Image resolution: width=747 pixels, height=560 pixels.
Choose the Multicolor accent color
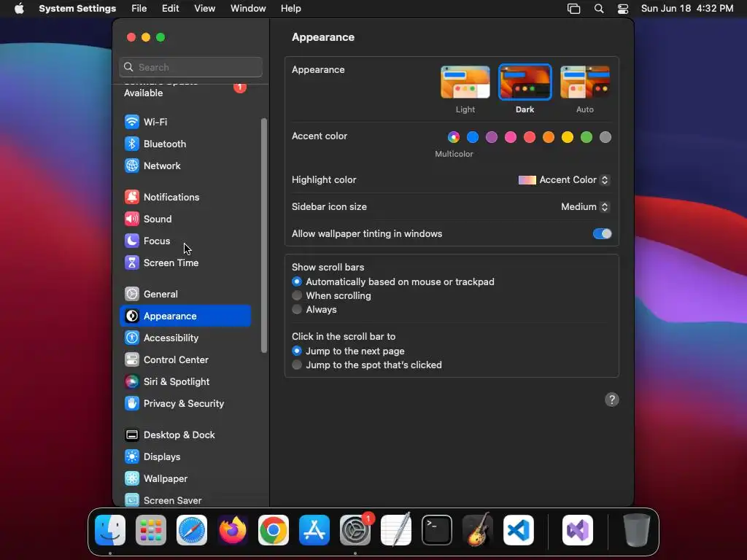click(454, 137)
